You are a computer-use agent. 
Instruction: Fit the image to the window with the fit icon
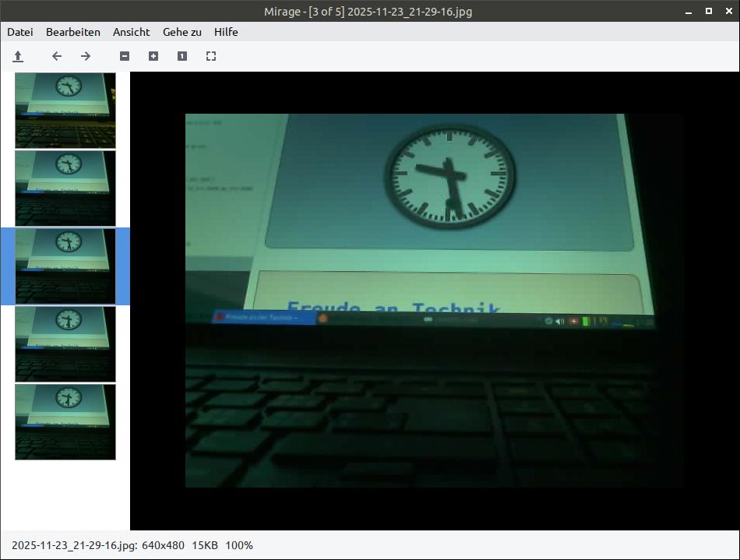pyautogui.click(x=211, y=56)
